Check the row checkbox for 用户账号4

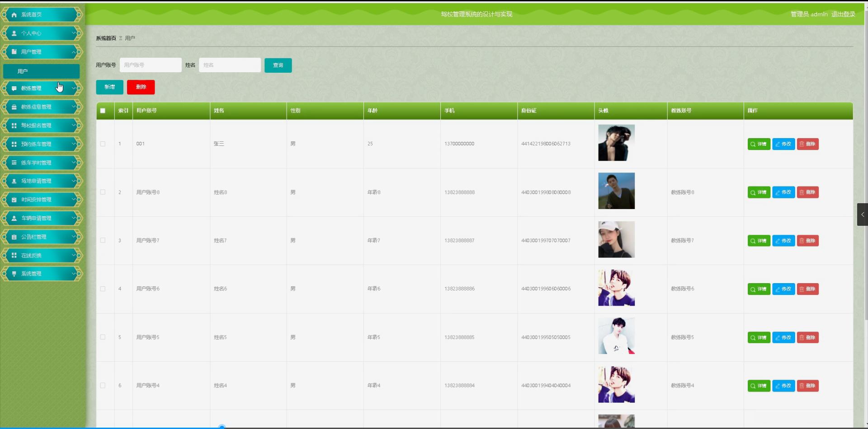coord(103,386)
